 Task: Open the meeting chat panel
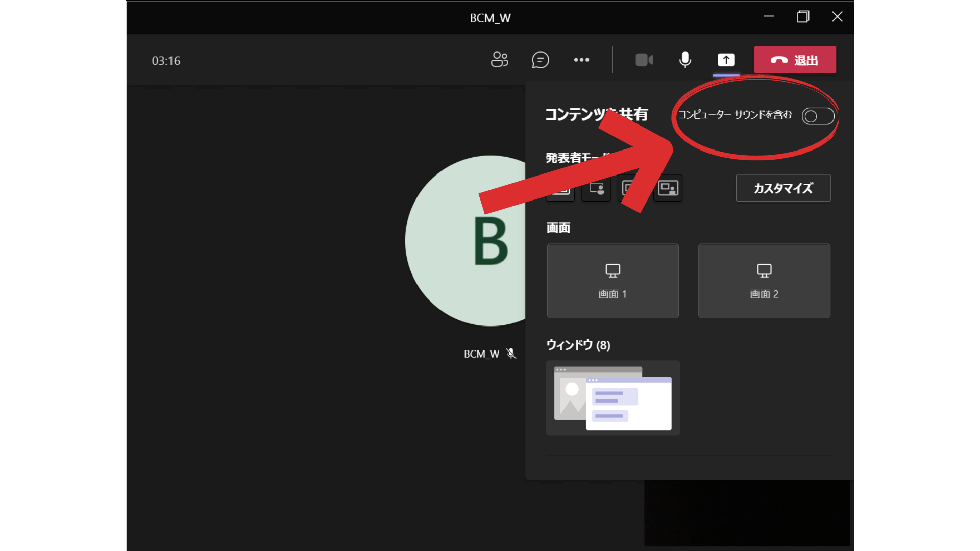[x=541, y=60]
